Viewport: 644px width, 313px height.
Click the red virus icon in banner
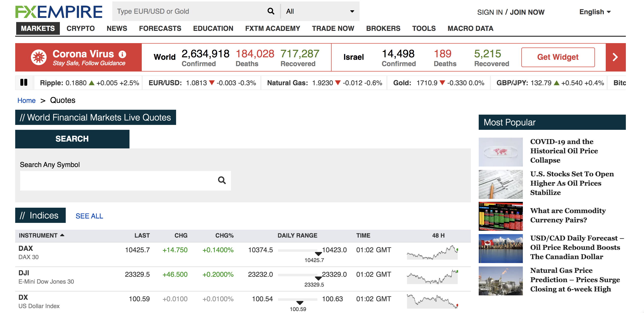point(39,57)
